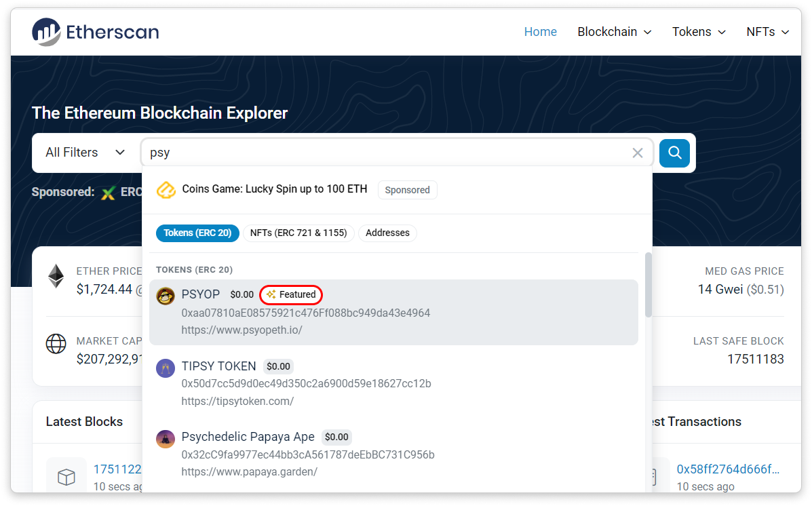
Task: Click the Psychedelic Papaya Ape avatar icon
Action: [x=166, y=439]
